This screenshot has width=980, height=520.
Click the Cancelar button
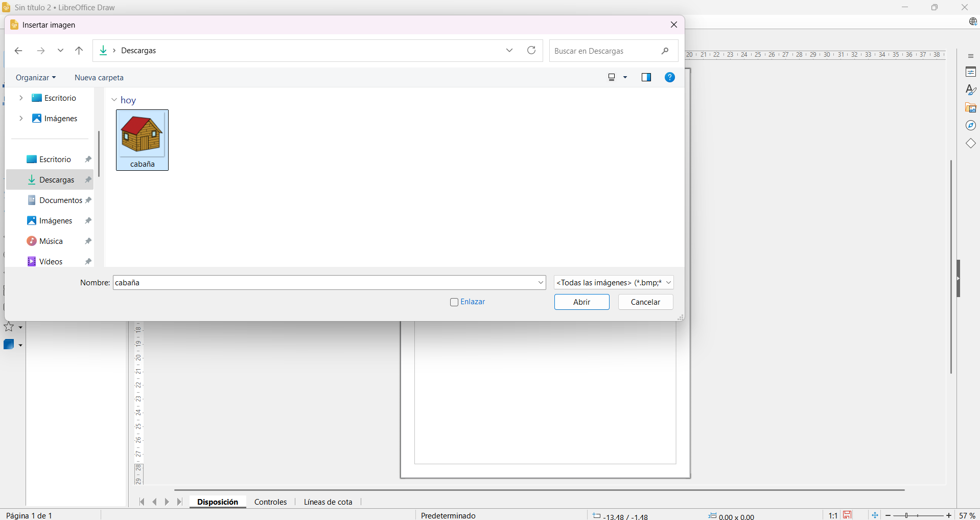645,302
